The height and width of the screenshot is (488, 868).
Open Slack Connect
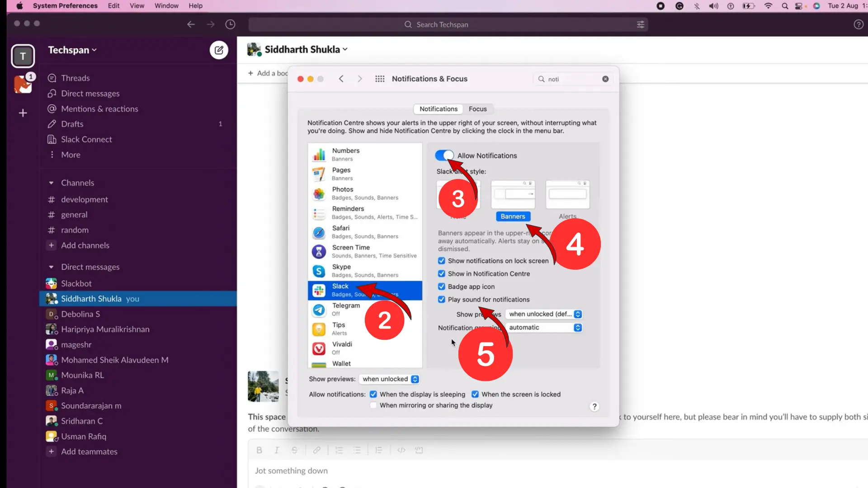86,139
